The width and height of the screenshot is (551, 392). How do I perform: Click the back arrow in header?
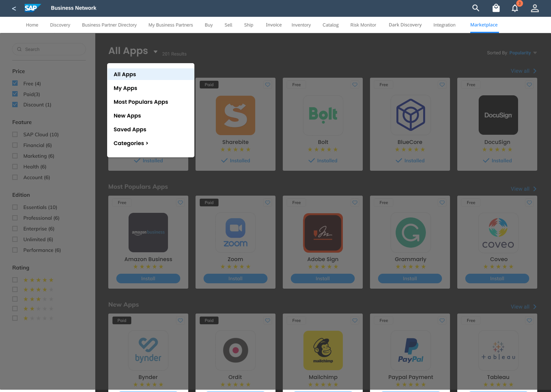tap(14, 8)
